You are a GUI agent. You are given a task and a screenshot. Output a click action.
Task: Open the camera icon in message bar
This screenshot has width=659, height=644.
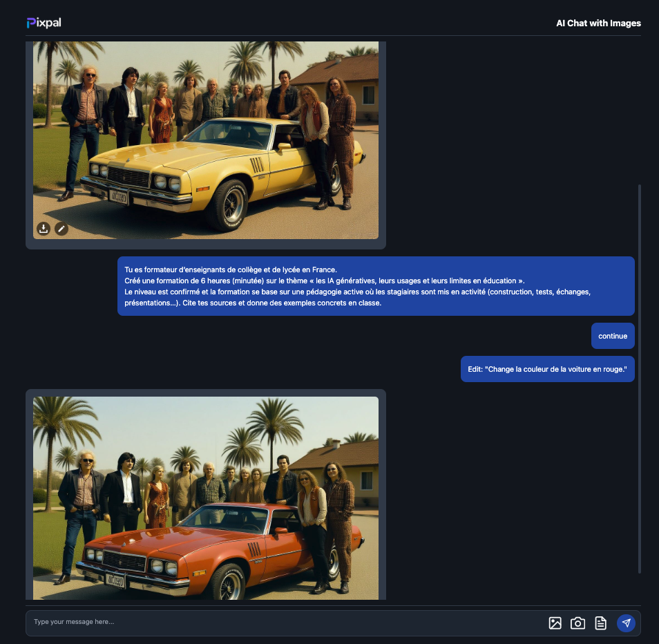tap(577, 623)
